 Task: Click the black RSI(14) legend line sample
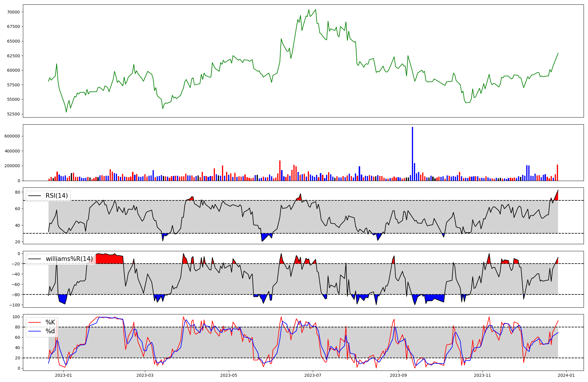[x=34, y=196]
